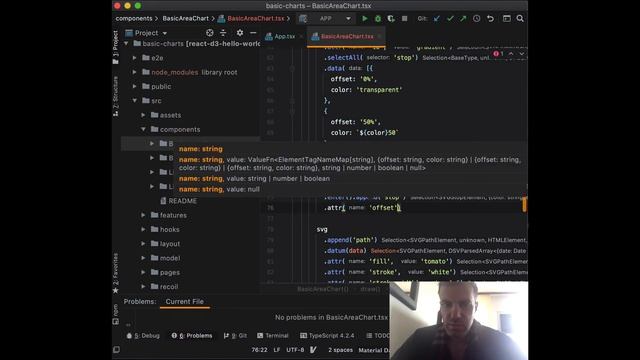The image size is (640, 360).
Task: Close the App.tsx tab
Action: [x=301, y=36]
